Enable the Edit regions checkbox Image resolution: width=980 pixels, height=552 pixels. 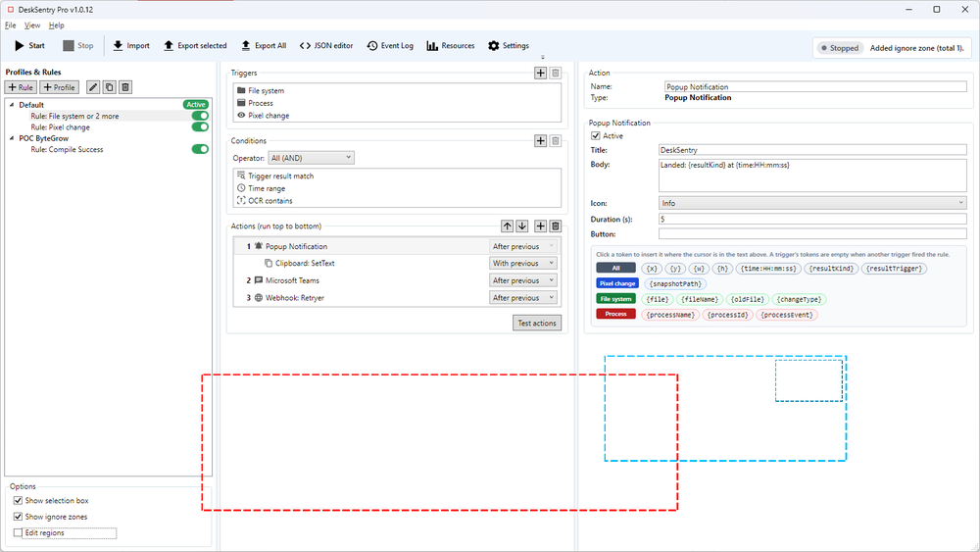[x=18, y=532]
